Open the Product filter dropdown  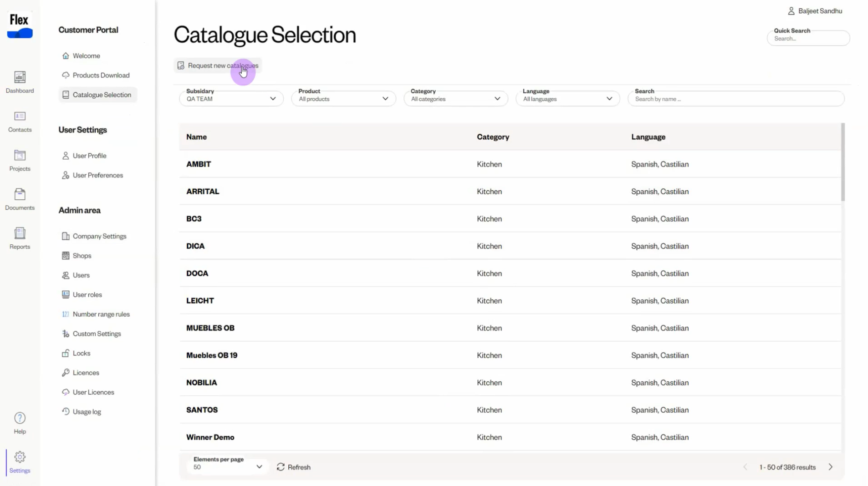click(343, 98)
